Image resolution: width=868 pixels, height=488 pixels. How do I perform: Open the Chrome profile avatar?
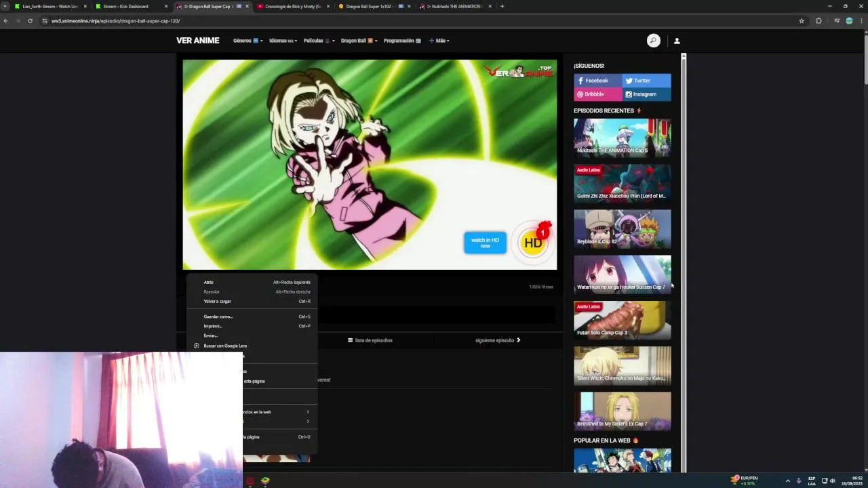click(x=849, y=21)
